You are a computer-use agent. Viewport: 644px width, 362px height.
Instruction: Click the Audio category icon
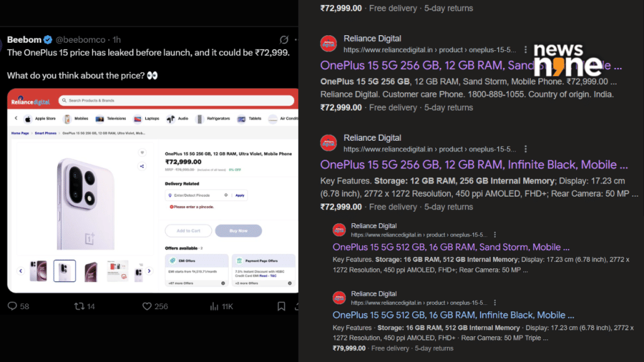click(x=171, y=118)
